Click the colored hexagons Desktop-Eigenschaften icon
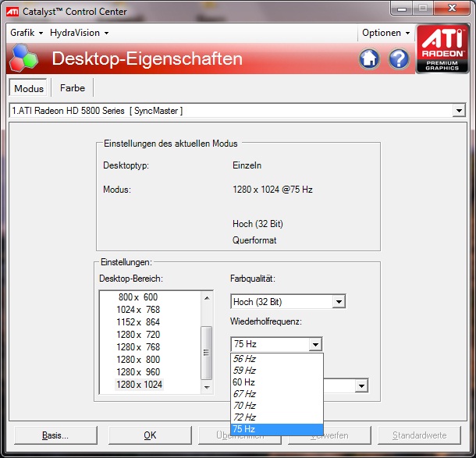 (x=23, y=59)
